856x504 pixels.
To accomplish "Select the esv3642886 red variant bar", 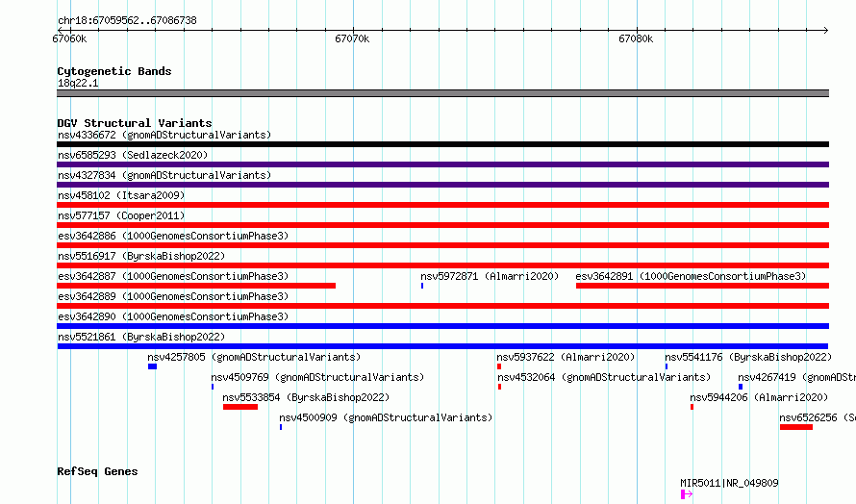I will [442, 245].
